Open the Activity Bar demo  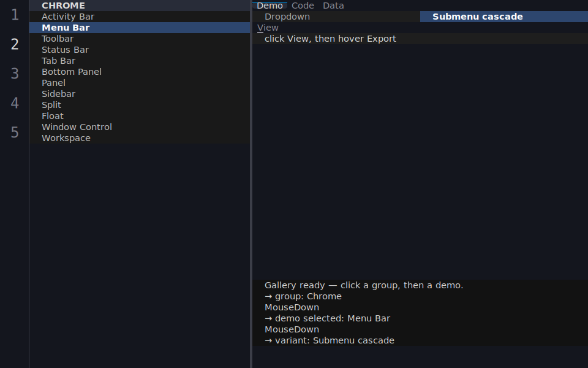(x=140, y=17)
